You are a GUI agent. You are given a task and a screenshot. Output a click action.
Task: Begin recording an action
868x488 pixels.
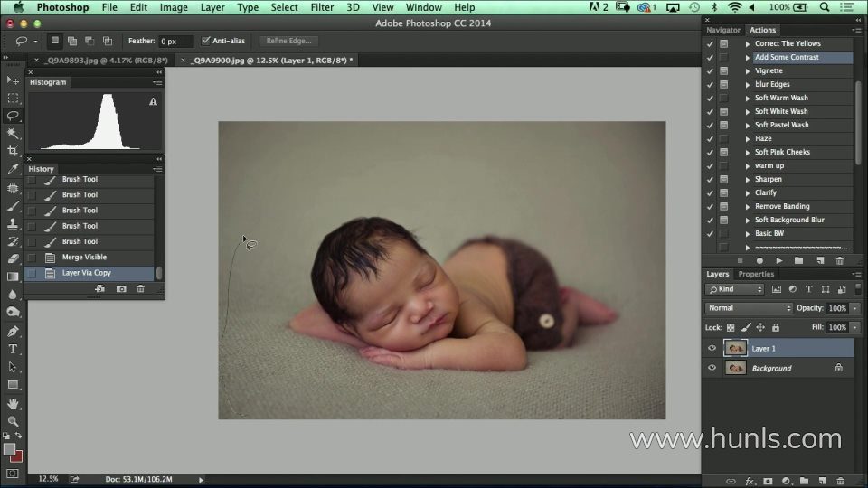coord(759,260)
